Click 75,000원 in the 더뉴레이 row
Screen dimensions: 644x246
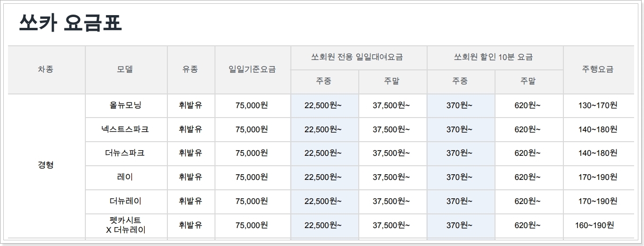[x=252, y=201]
